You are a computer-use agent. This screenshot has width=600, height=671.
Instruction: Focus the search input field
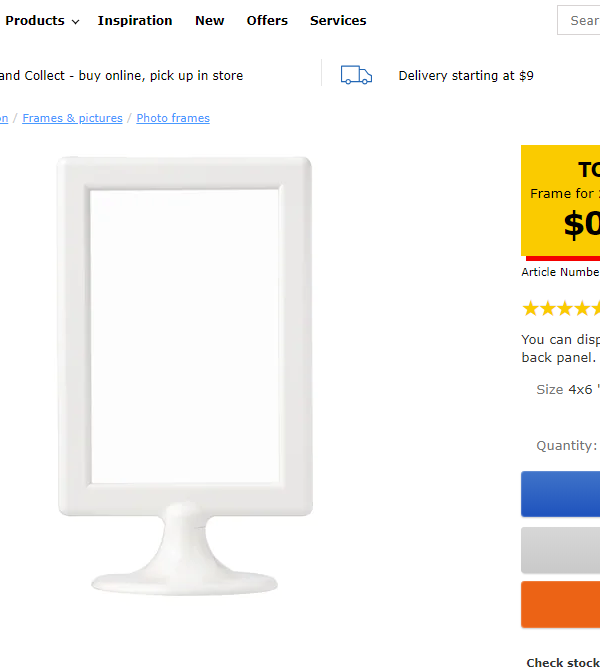(x=582, y=20)
